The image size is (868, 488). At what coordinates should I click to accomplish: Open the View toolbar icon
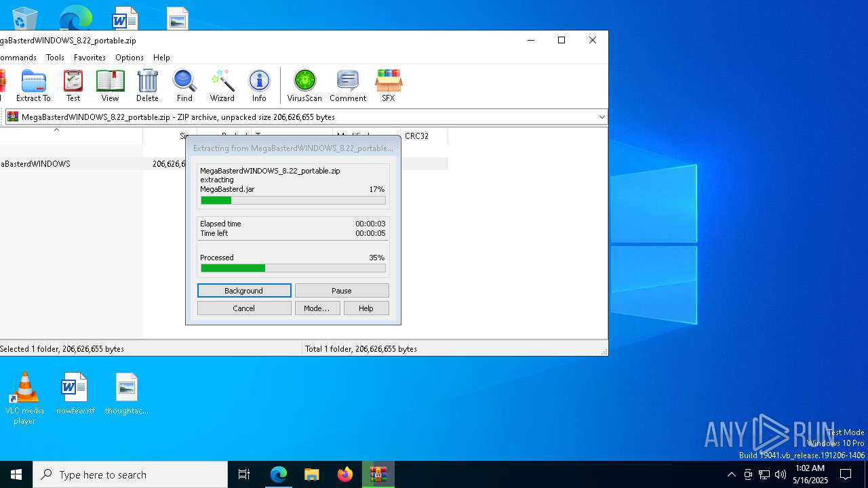coord(110,85)
